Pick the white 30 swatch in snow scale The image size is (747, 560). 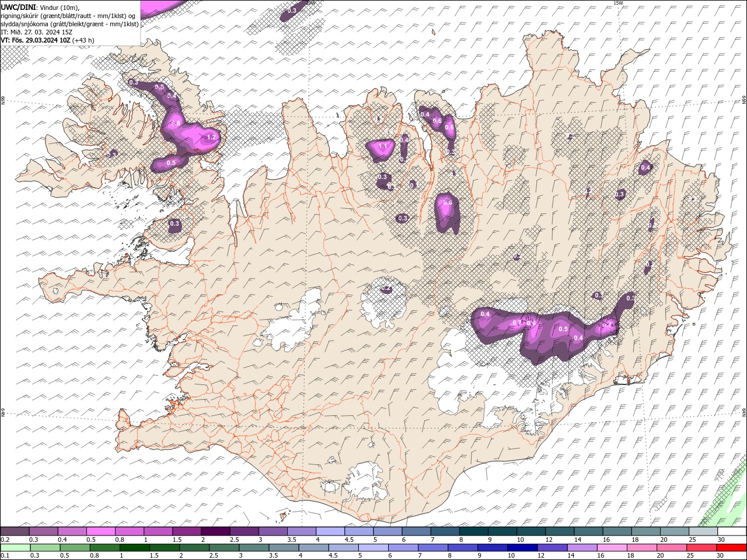(732, 531)
